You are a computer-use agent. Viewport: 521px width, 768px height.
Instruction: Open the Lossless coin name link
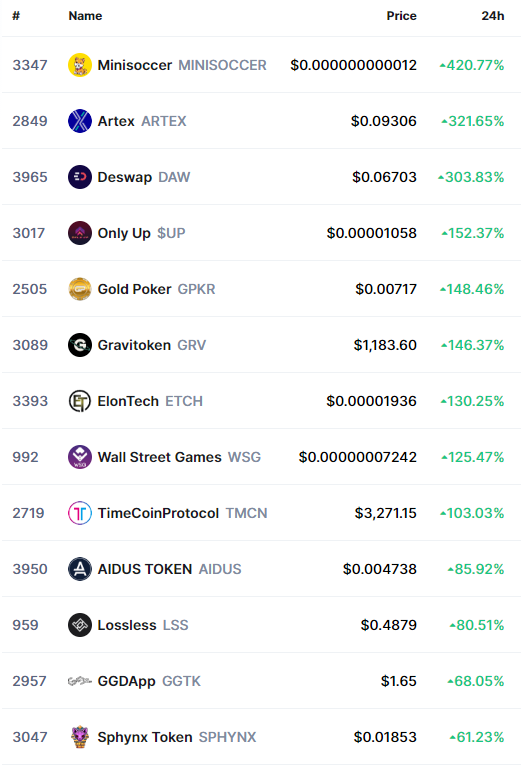coord(127,625)
